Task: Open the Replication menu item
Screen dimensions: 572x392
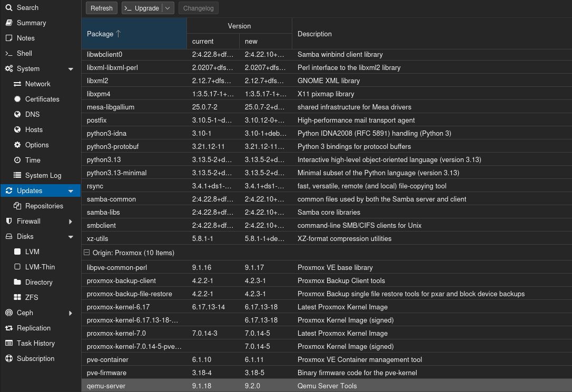Action: point(40,328)
